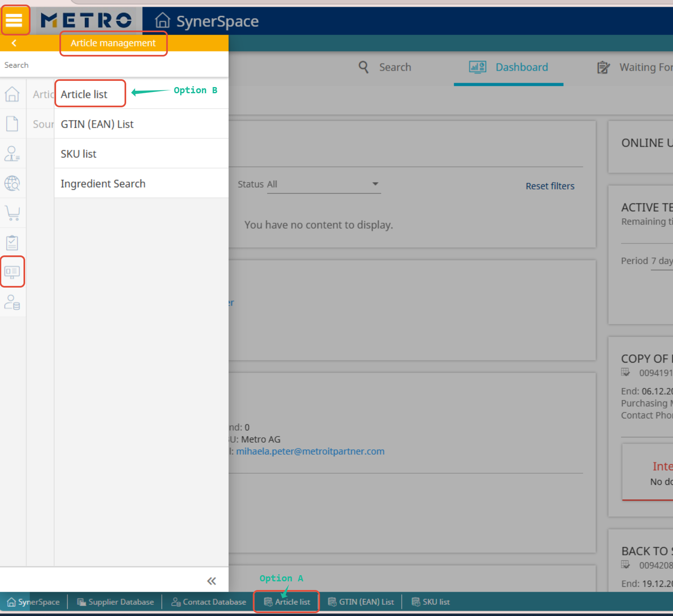Switch to the Waiting For tab

pyautogui.click(x=635, y=67)
